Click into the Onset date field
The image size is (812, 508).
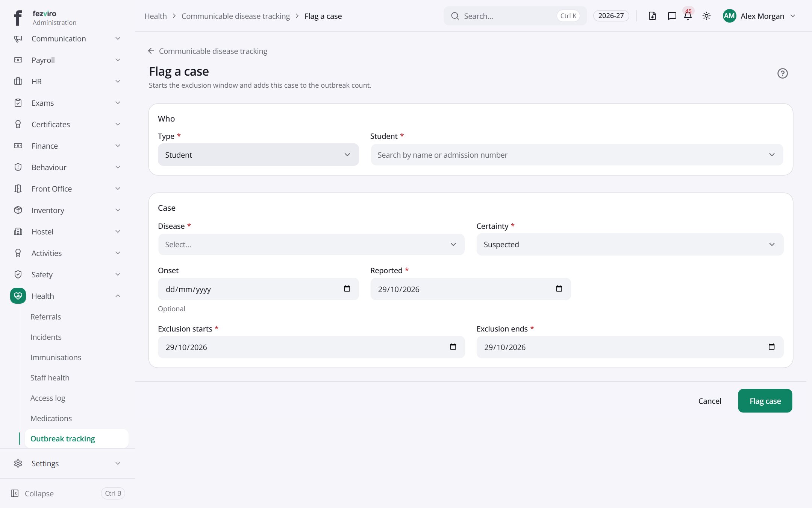tap(258, 289)
